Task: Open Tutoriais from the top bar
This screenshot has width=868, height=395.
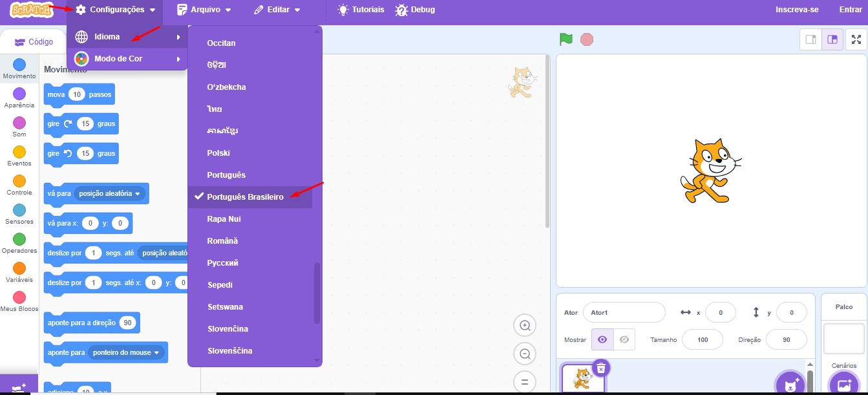Action: [361, 10]
